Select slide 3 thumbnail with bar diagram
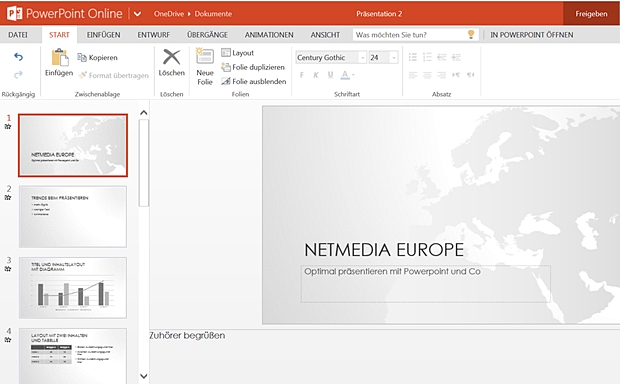This screenshot has height=384, width=620. [x=73, y=288]
